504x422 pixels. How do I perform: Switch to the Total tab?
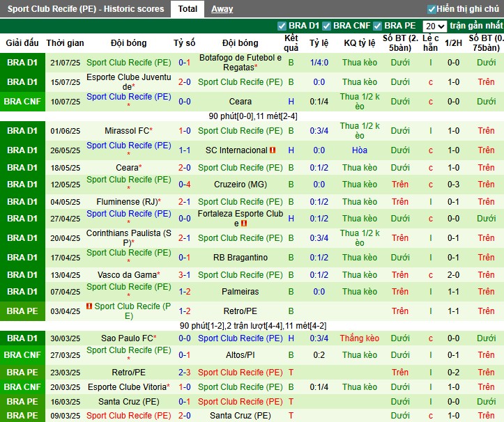click(x=188, y=8)
